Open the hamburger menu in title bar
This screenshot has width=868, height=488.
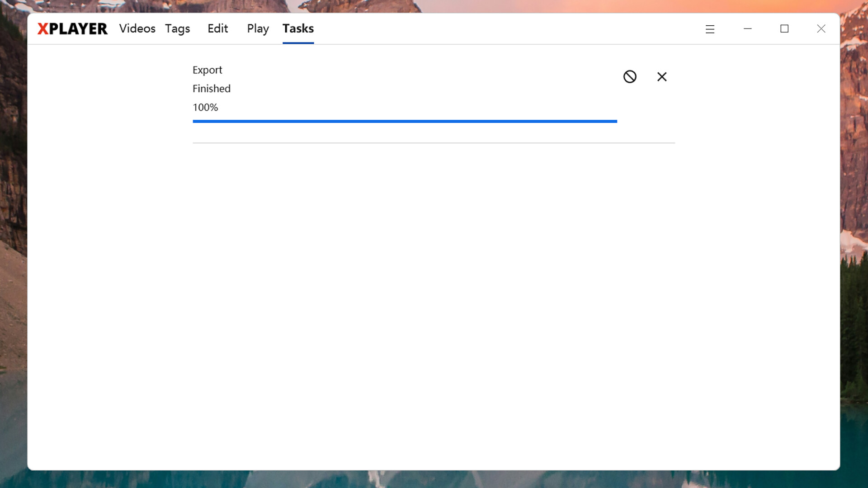click(x=710, y=29)
